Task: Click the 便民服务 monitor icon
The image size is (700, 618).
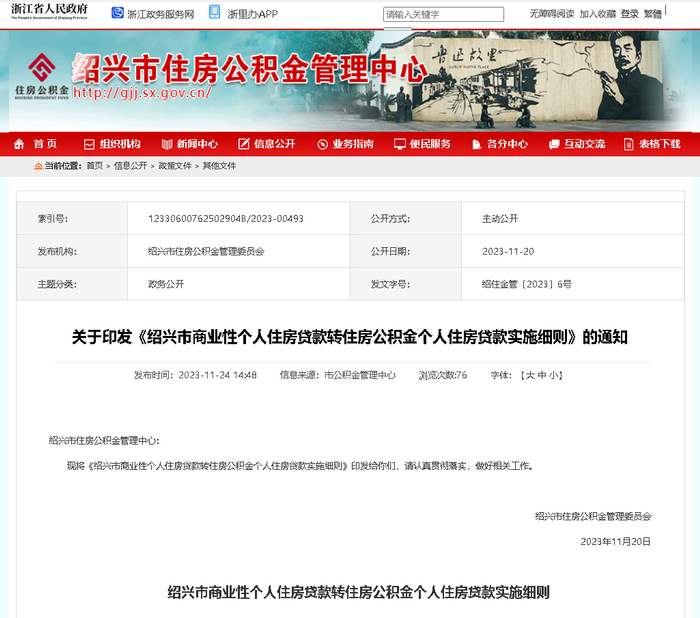Action: [400, 144]
